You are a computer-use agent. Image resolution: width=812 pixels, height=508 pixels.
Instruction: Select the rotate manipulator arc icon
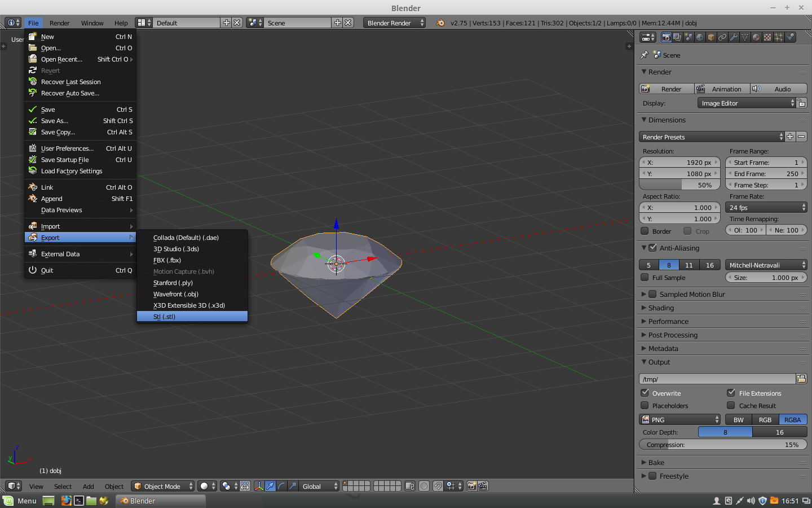pos(281,486)
